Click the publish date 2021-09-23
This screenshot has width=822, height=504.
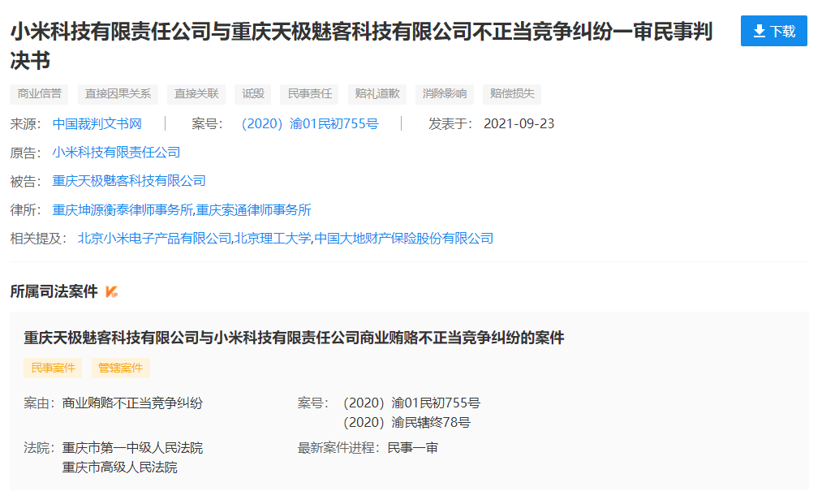pos(519,124)
